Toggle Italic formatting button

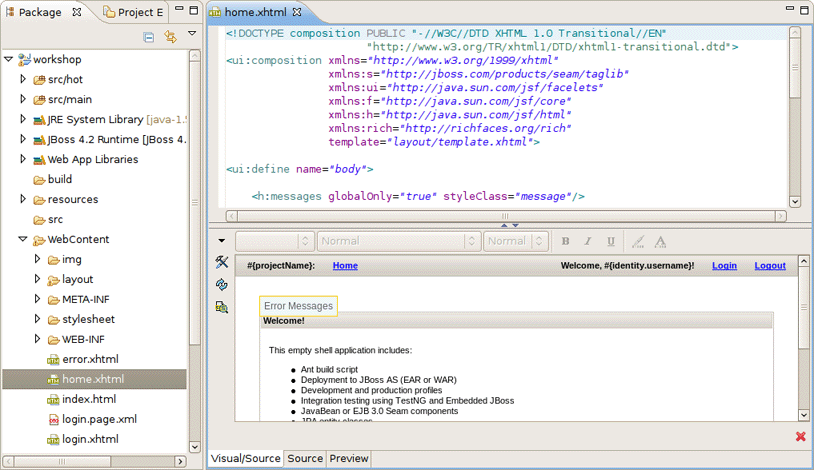587,241
